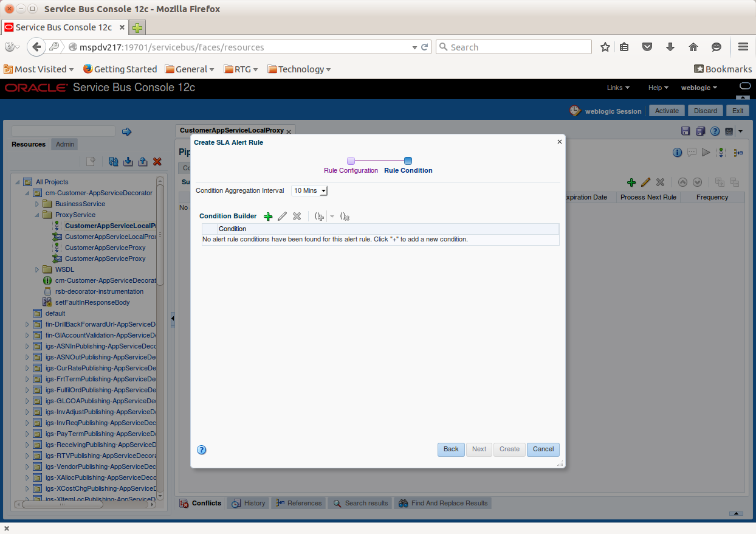Click the Save All icon in editor toolbar
This screenshot has height=534, width=756.
pos(700,131)
